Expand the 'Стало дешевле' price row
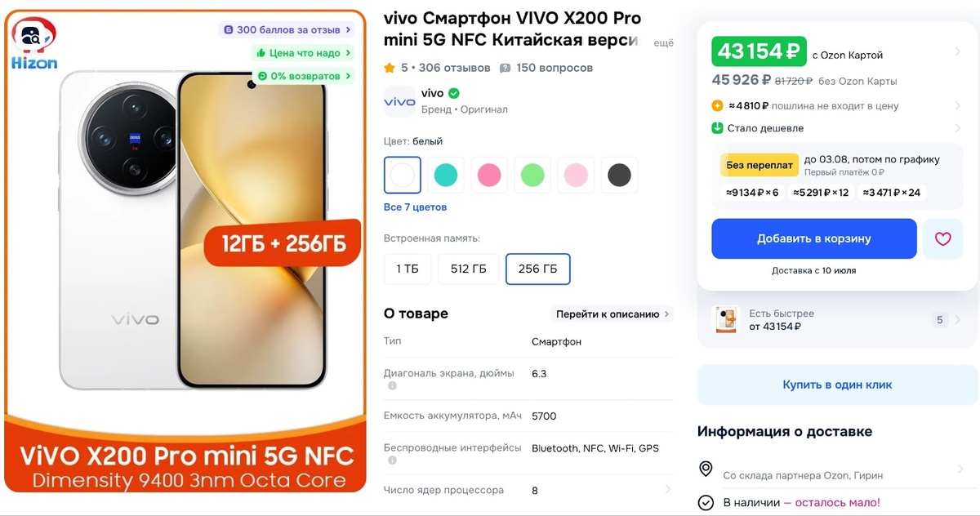The height and width of the screenshot is (516, 980). point(837,128)
